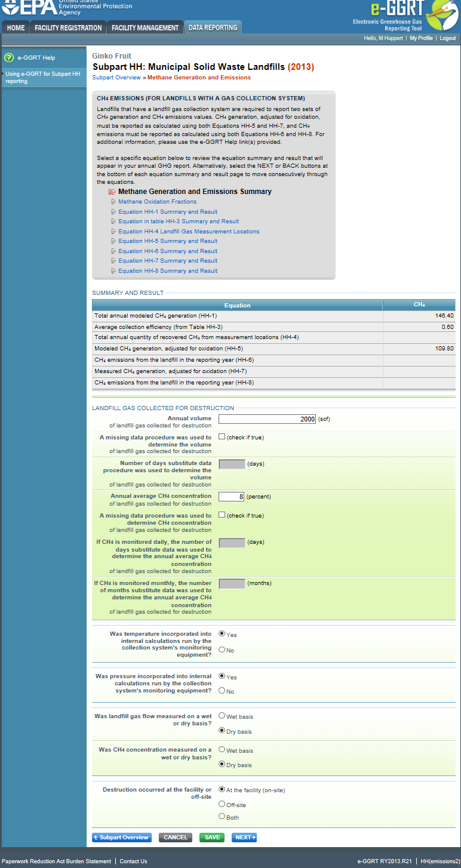Open the FACILITY MANAGEMENT tab
461x868 pixels.
pos(145,27)
